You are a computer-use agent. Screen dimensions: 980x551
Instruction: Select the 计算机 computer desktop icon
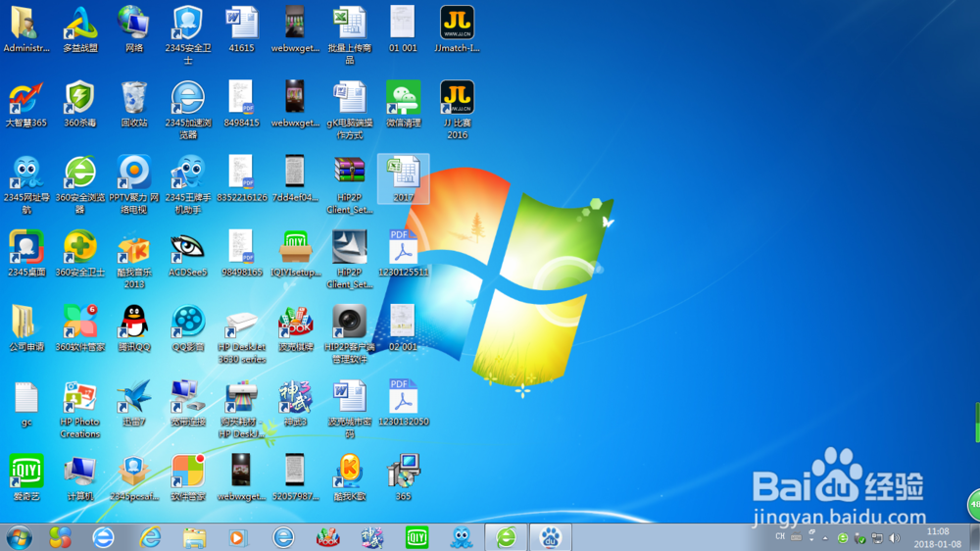[x=80, y=477]
